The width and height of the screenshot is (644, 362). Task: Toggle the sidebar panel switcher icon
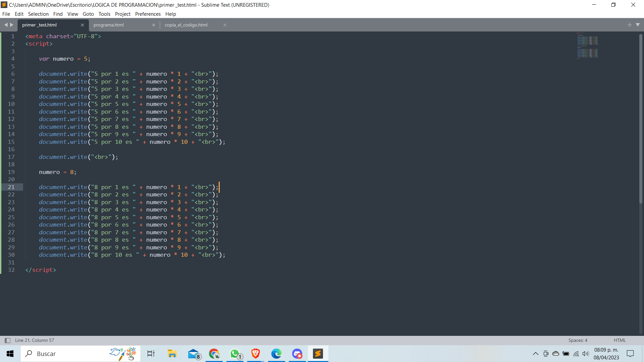pos(7,341)
